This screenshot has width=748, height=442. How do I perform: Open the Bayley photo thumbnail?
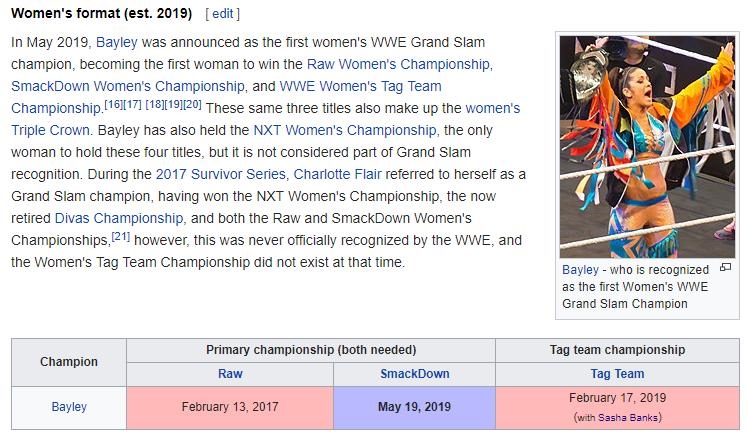[x=647, y=147]
